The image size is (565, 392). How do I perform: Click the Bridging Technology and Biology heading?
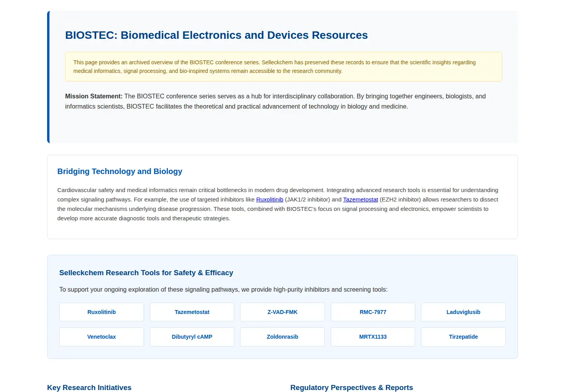120,171
